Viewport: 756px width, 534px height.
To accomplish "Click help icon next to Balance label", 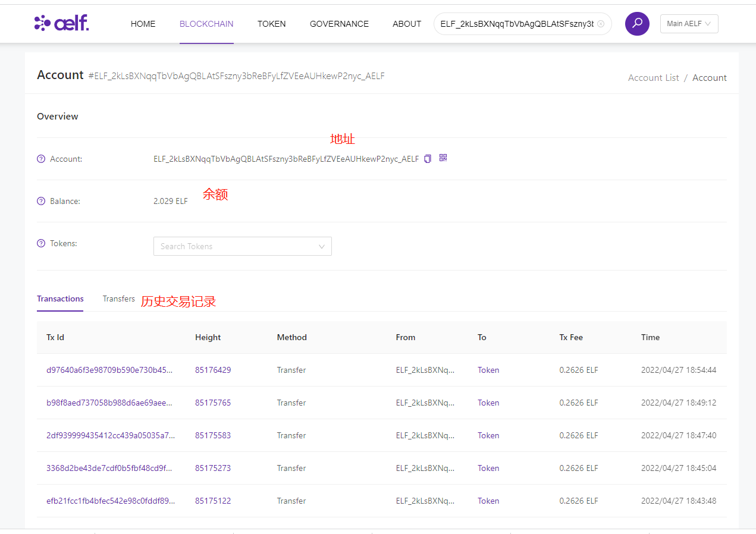I will point(41,201).
